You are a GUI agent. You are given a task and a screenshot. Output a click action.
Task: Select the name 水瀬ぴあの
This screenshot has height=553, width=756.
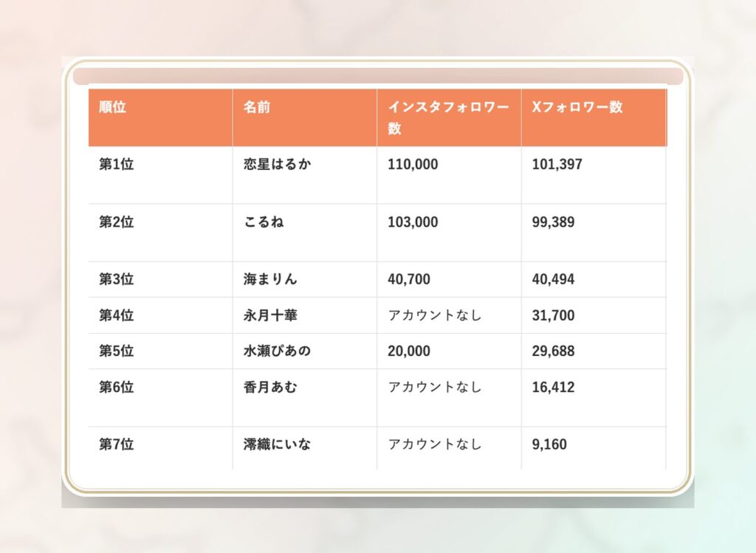click(277, 351)
